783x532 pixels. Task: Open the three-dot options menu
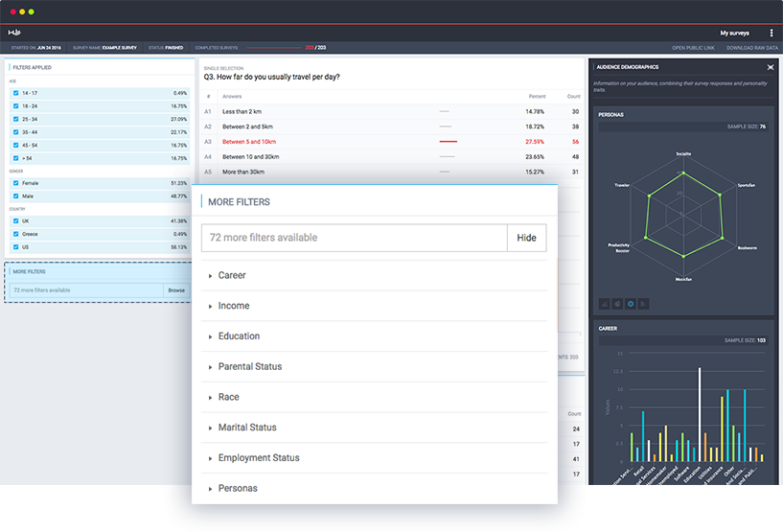click(x=771, y=33)
